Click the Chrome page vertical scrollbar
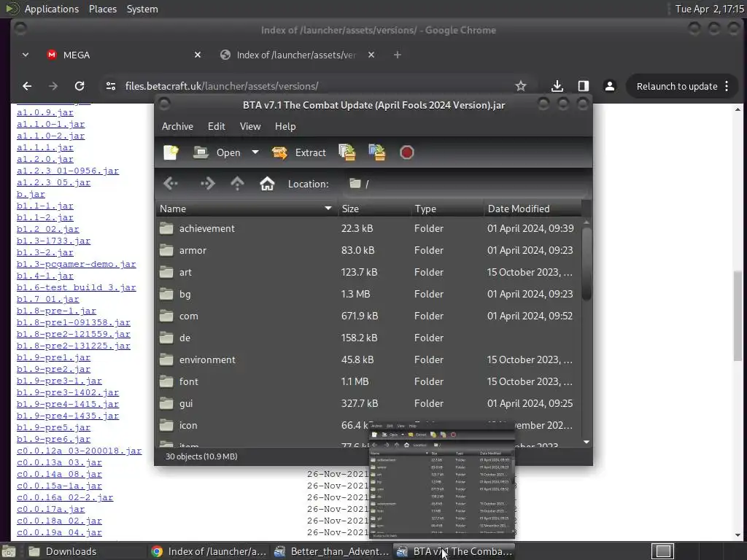 pos(738,316)
